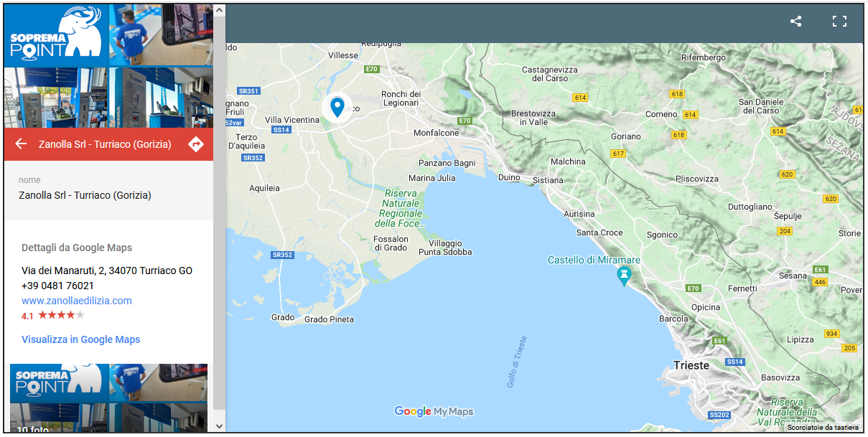Open the bottom photo gallery thumbnail
This screenshot has height=437, width=868.
pyautogui.click(x=108, y=398)
